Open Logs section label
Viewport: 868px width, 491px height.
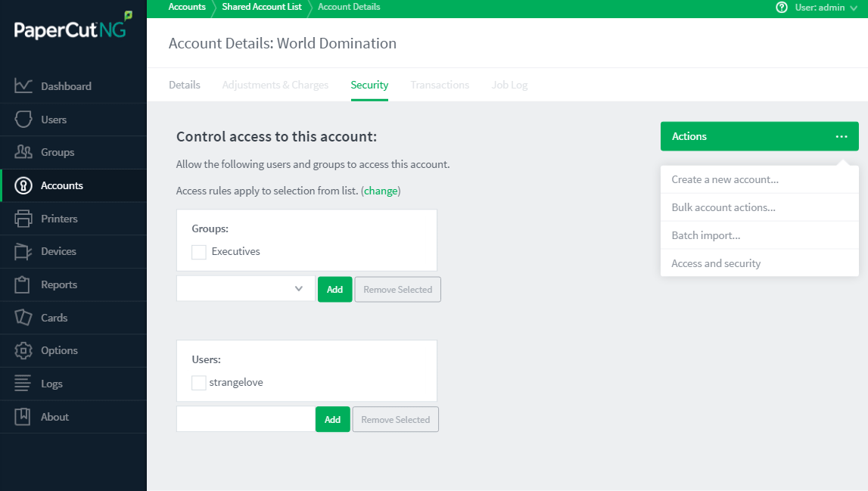[51, 384]
